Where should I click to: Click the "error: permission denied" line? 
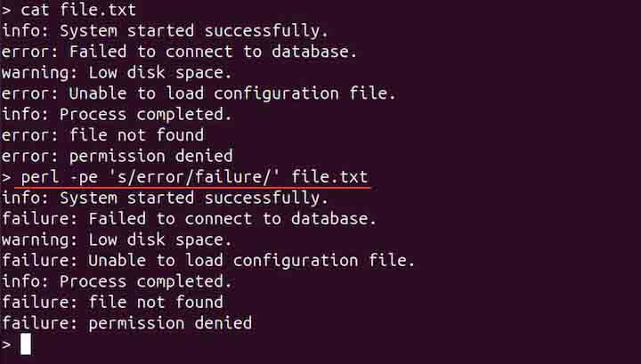click(117, 156)
